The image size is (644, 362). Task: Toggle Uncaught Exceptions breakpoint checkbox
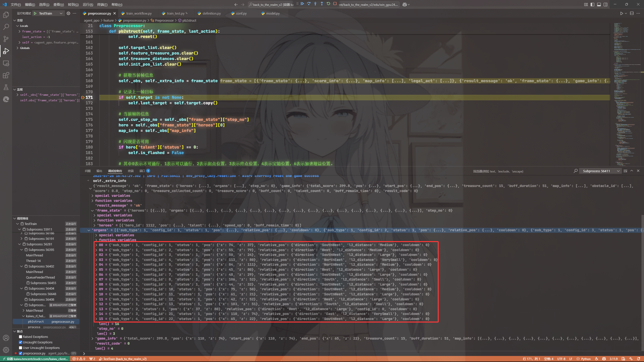(x=21, y=342)
